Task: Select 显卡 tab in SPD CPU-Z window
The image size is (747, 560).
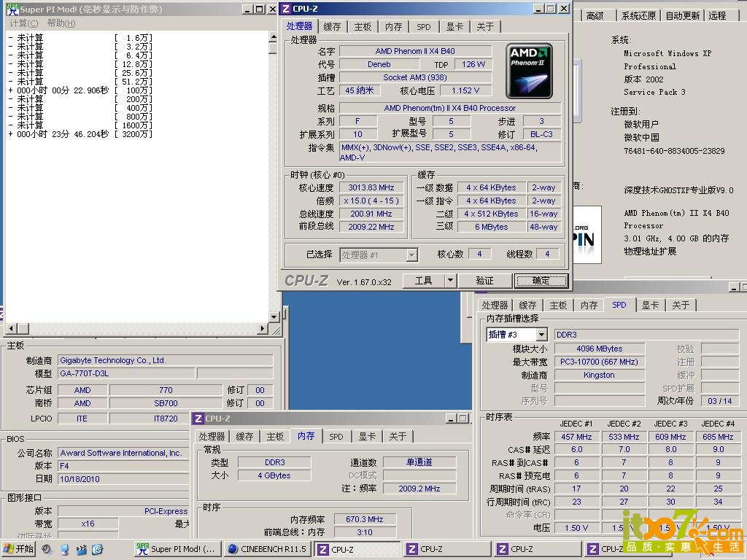Action: click(650, 306)
